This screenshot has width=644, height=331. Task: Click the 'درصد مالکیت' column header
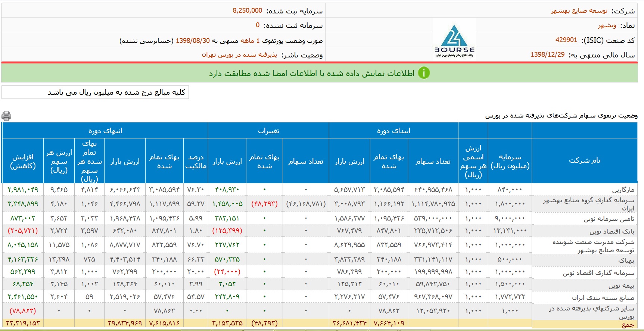[x=196, y=161]
